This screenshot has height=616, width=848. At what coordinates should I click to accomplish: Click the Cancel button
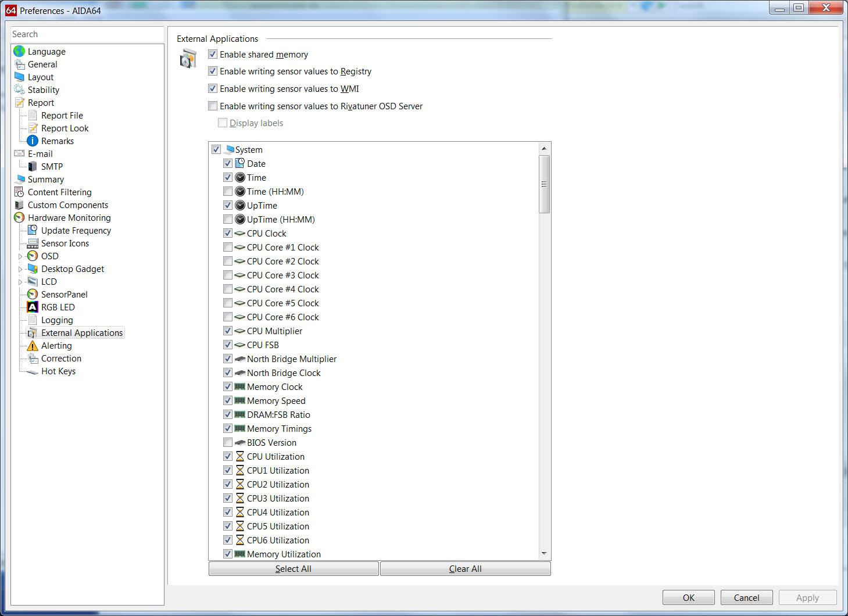coord(747,597)
